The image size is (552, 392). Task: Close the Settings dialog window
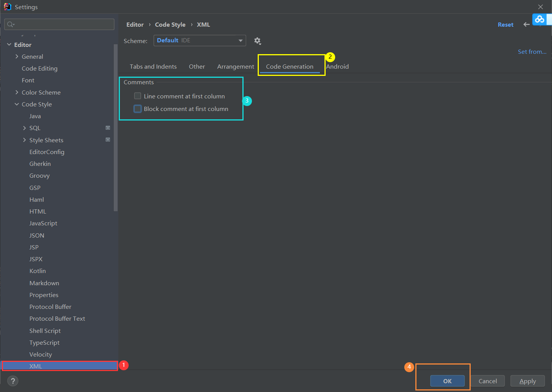point(541,7)
